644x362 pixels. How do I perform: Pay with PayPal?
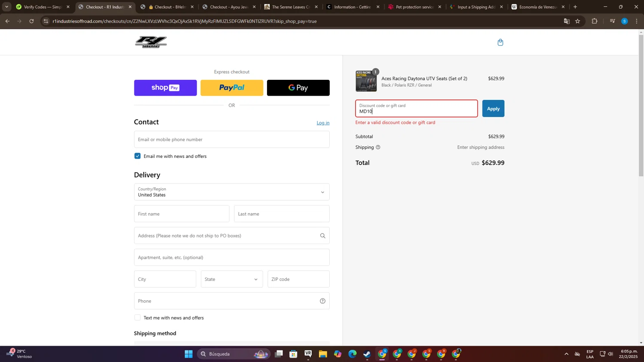tap(232, 87)
